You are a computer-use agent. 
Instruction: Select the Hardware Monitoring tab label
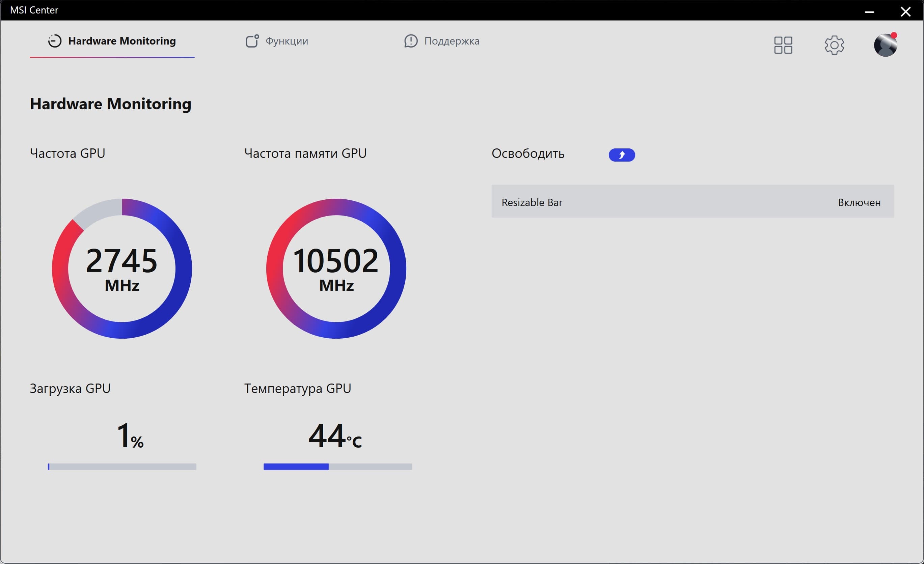(x=121, y=41)
